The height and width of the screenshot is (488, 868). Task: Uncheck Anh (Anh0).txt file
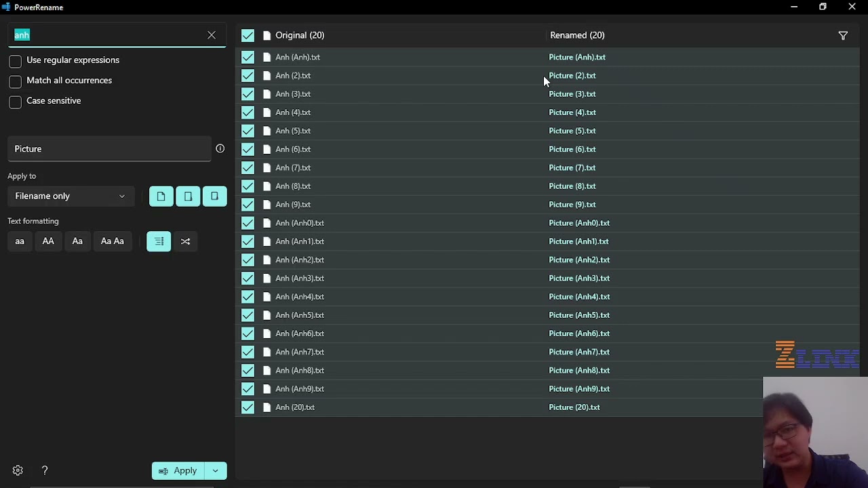click(248, 223)
